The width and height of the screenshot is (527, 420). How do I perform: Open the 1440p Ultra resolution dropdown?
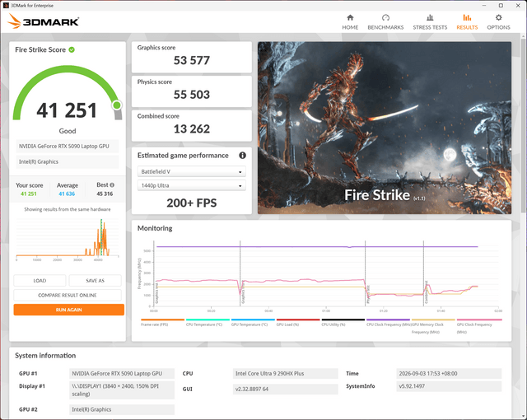point(192,185)
